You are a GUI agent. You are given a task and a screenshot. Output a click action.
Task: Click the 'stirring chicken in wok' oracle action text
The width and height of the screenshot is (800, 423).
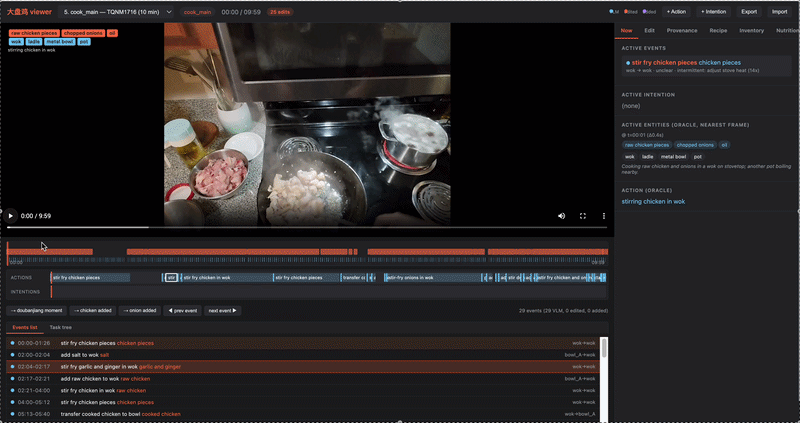point(653,202)
